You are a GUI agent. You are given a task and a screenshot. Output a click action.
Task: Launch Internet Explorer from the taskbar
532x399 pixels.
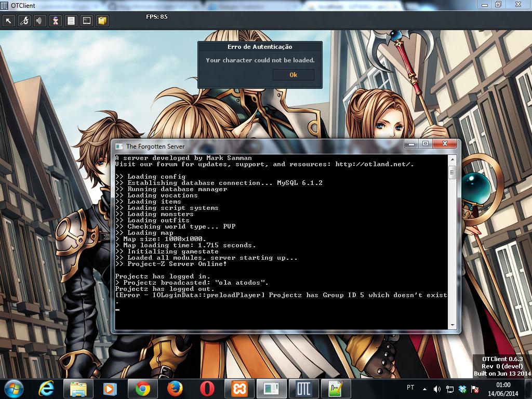(46, 389)
